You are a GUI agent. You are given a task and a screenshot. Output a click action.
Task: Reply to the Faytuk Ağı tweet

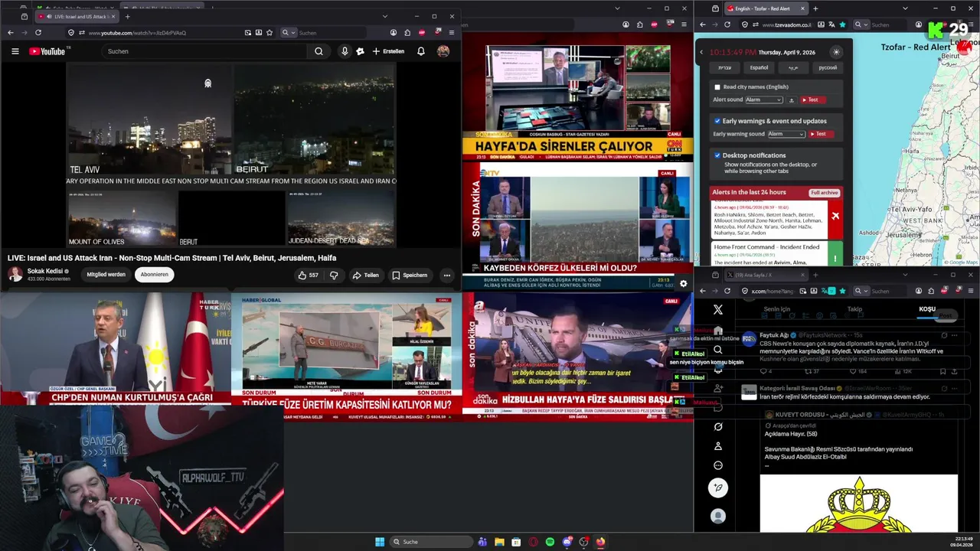pyautogui.click(x=765, y=371)
